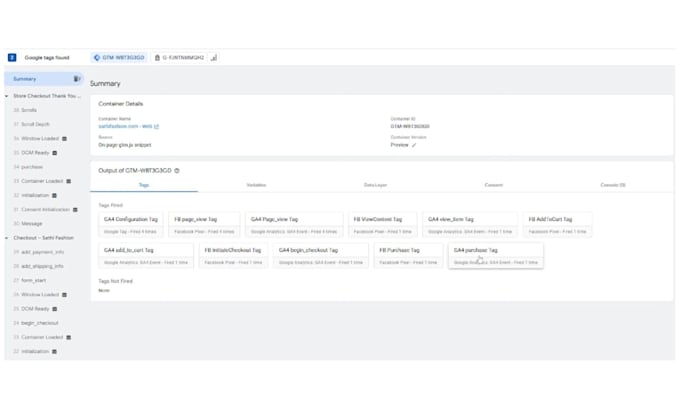
Task: Select the Scroll Depth event
Action: click(35, 124)
